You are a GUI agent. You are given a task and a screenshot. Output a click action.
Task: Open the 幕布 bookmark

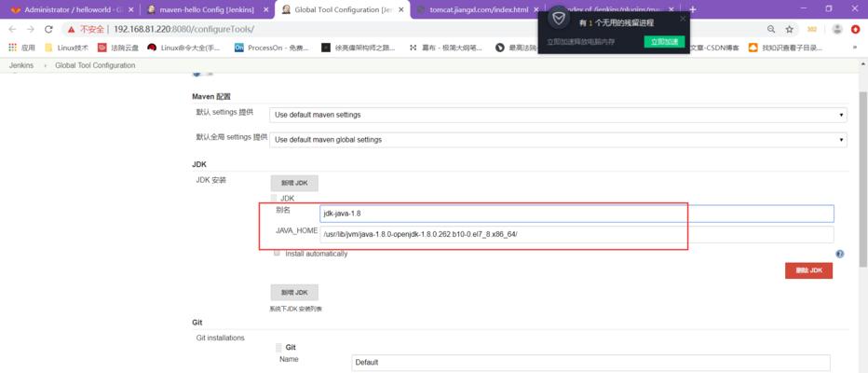click(445, 48)
